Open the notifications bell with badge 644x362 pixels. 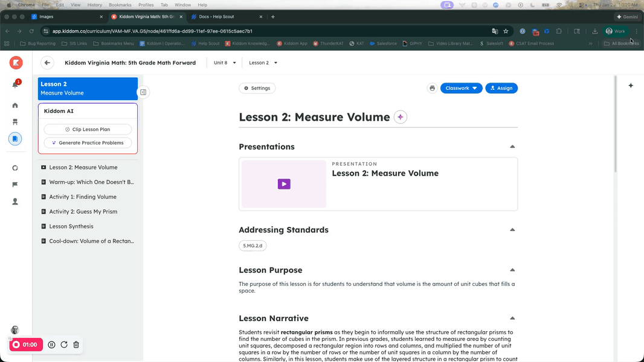[16, 84]
